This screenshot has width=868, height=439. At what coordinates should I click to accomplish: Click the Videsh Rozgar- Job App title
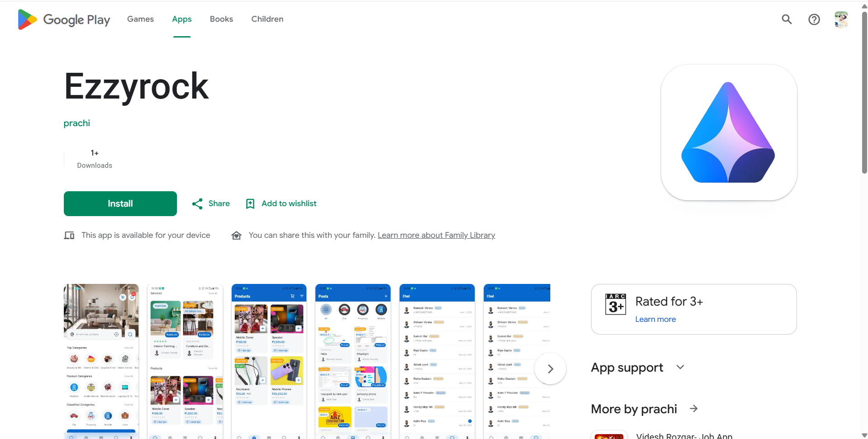(684, 436)
